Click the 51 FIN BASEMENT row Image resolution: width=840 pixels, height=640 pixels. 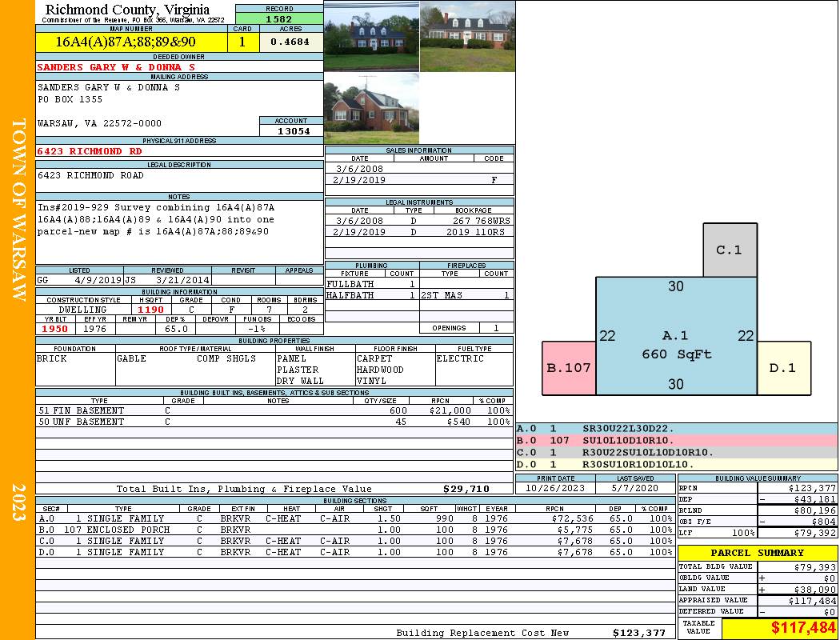tap(274, 410)
